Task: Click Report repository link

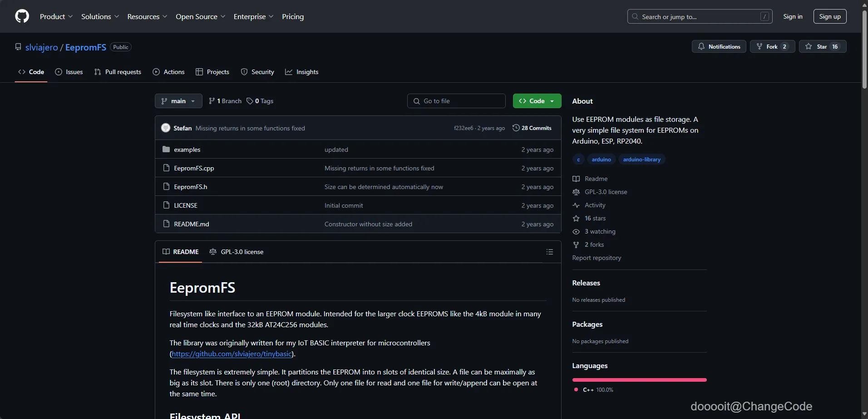Action: (x=597, y=258)
